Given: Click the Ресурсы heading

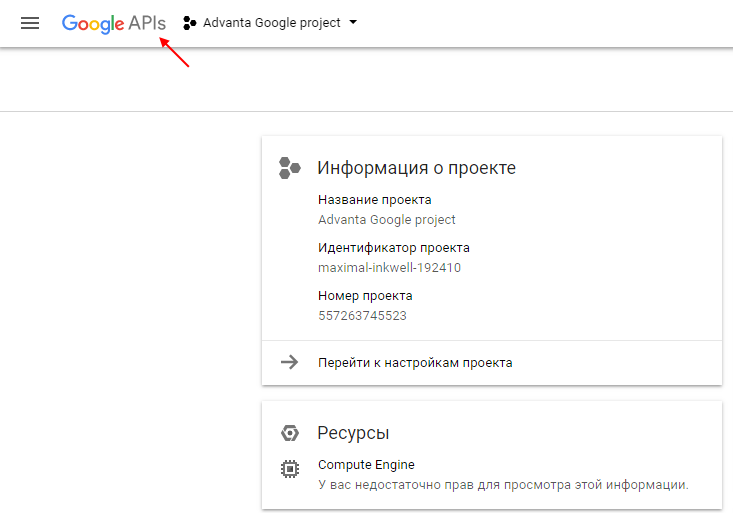Looking at the screenshot, I should (353, 433).
